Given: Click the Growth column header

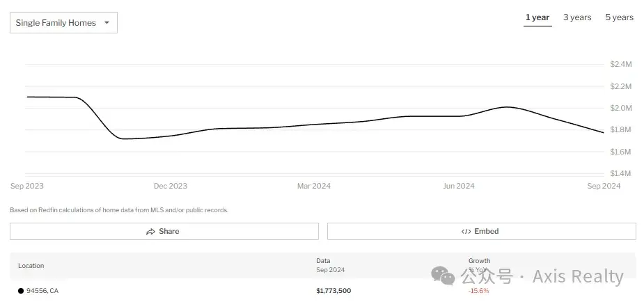Looking at the screenshot, I should 479,261.
